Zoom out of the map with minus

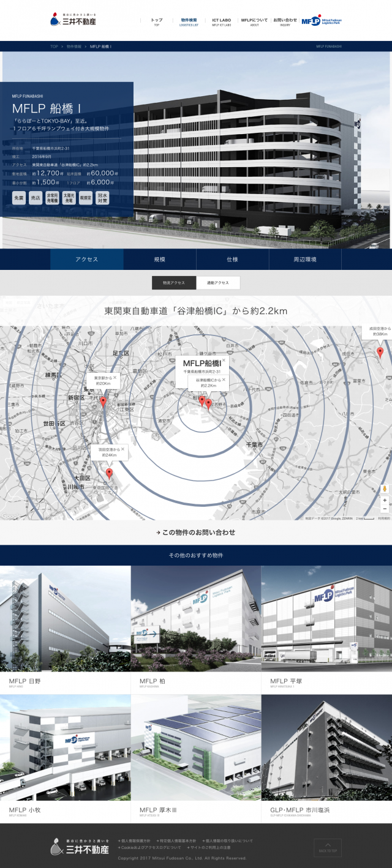coord(385,509)
